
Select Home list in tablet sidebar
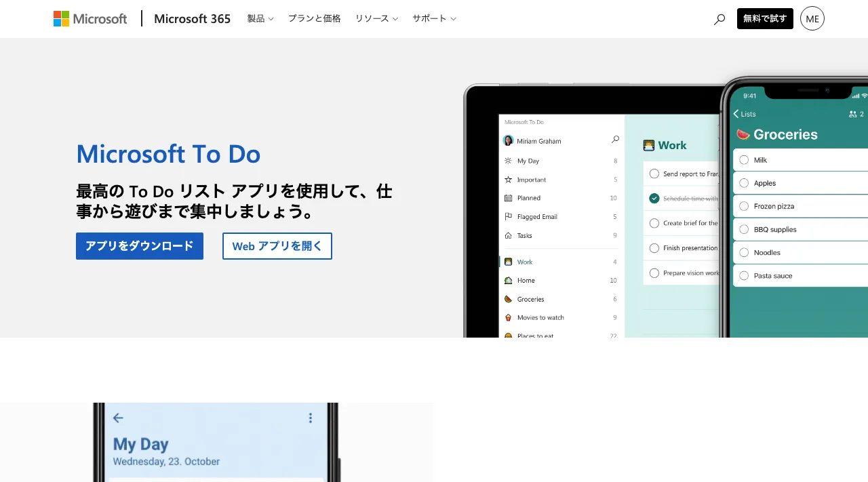tap(560, 280)
